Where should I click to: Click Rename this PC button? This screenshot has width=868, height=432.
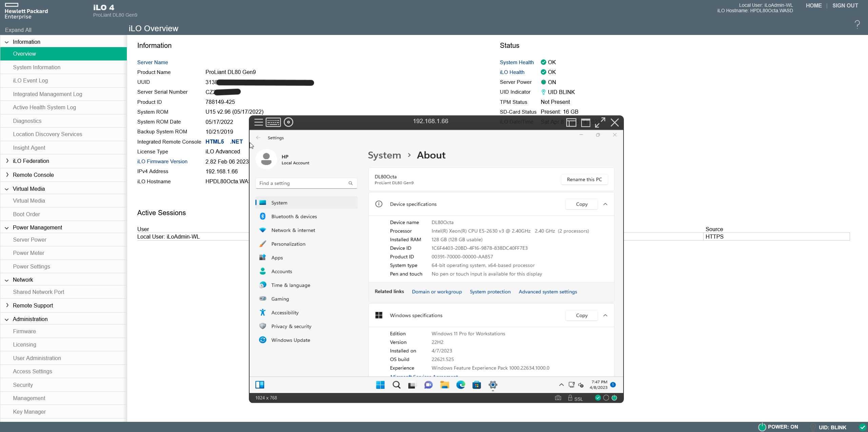click(584, 180)
